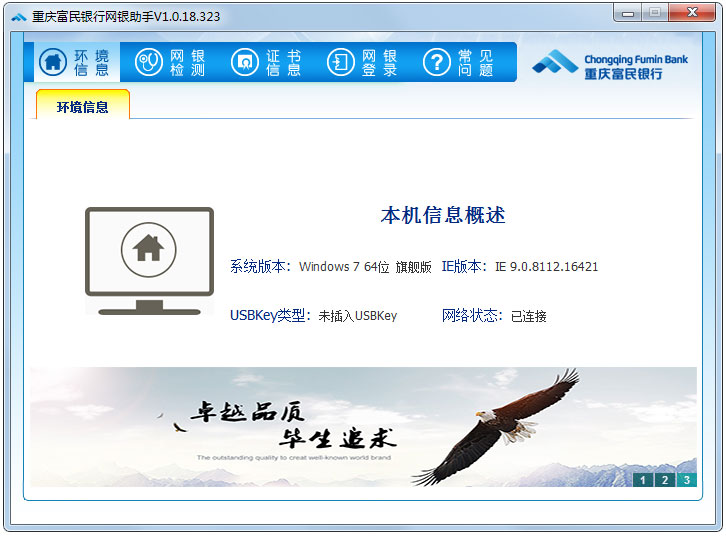
Task: Click the 网络状态 label
Action: coord(472,316)
